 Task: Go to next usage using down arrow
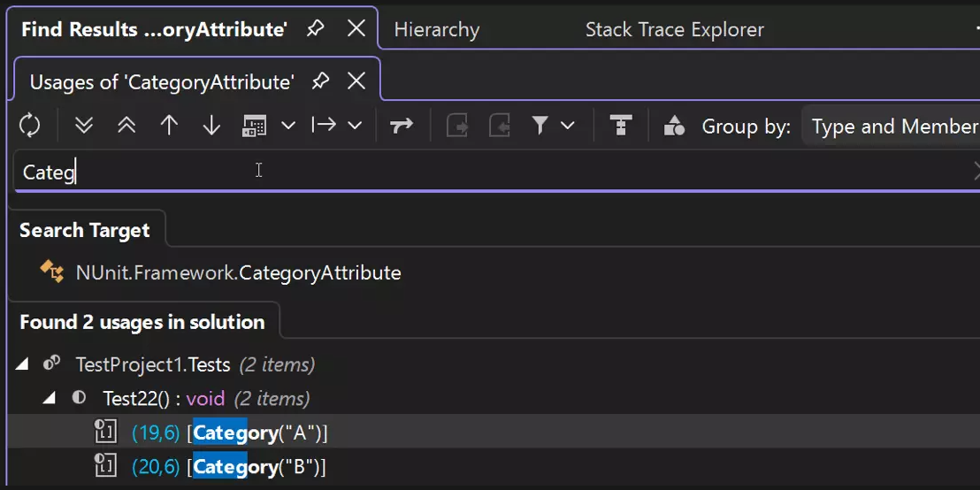coord(211,126)
